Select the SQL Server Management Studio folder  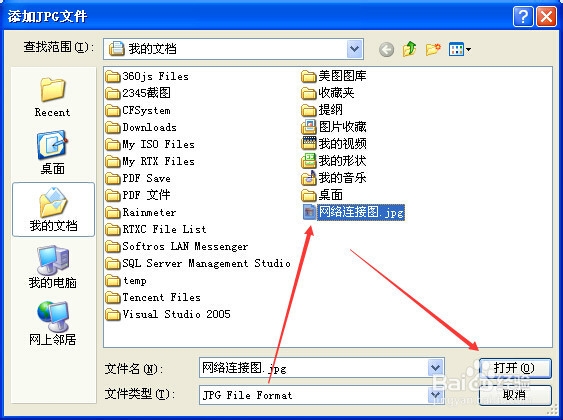[198, 263]
